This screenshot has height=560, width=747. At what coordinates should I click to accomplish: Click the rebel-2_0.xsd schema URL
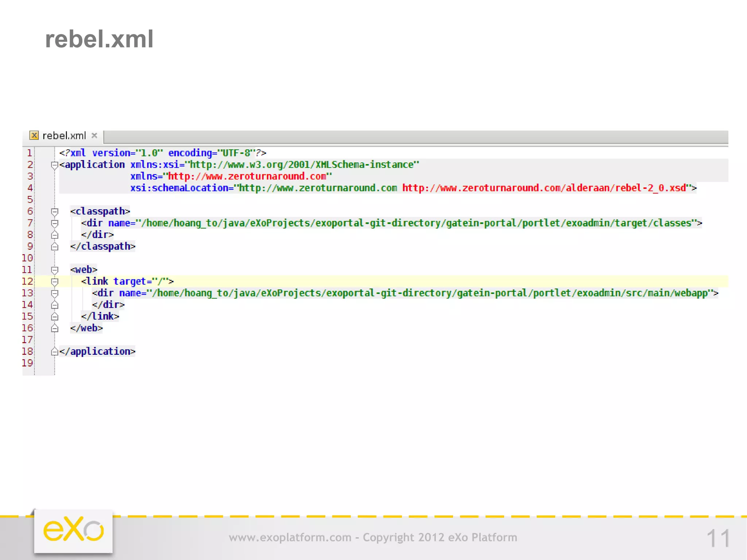click(x=544, y=188)
